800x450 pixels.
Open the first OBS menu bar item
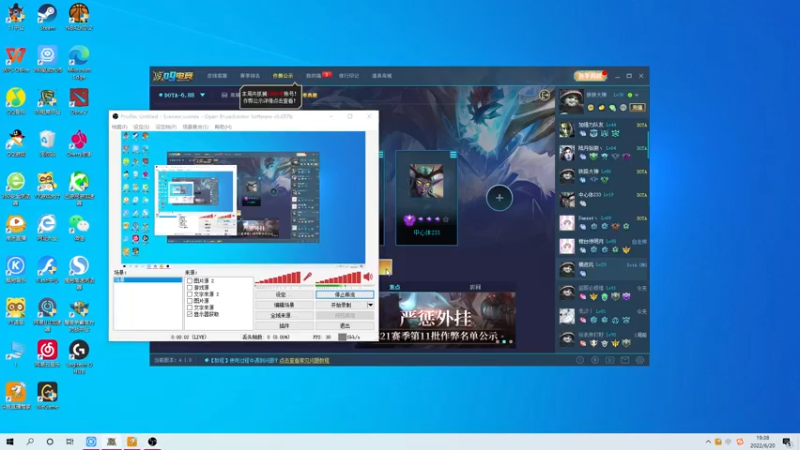click(119, 127)
